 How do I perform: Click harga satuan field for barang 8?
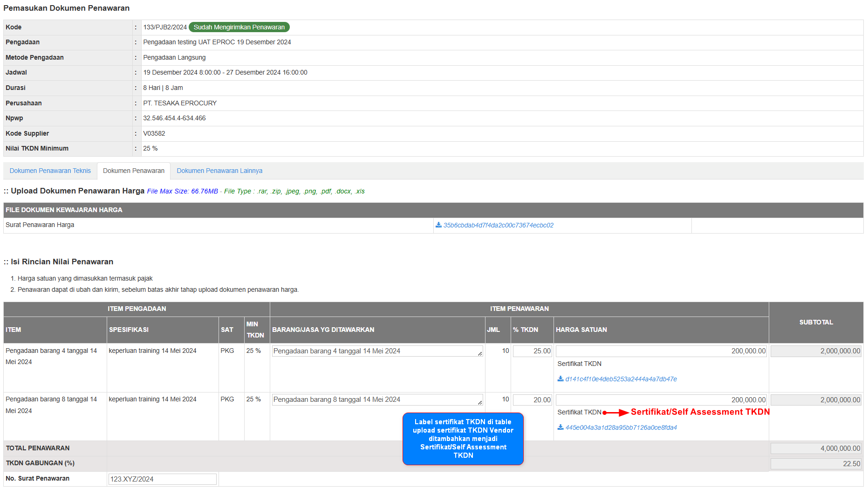pos(661,400)
